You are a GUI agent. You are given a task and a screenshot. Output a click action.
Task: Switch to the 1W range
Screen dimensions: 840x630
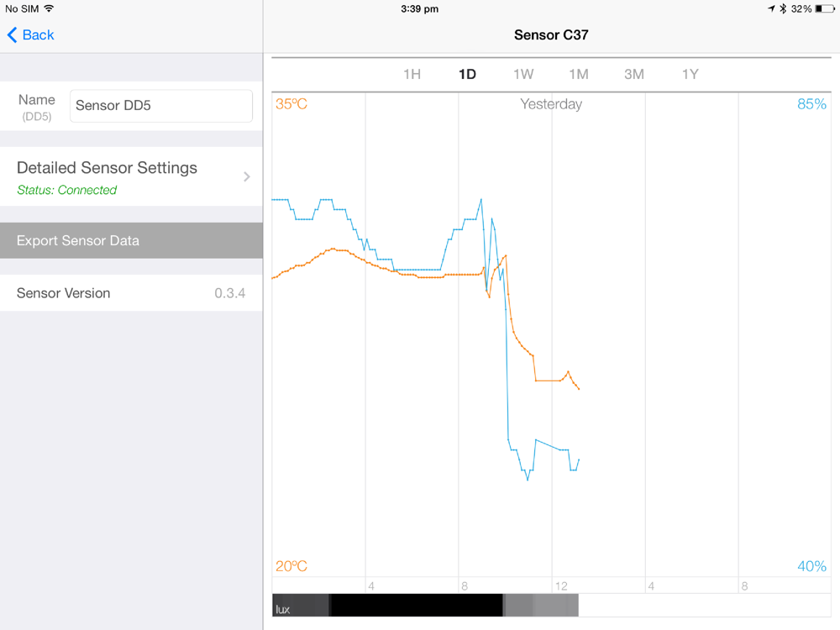point(523,74)
